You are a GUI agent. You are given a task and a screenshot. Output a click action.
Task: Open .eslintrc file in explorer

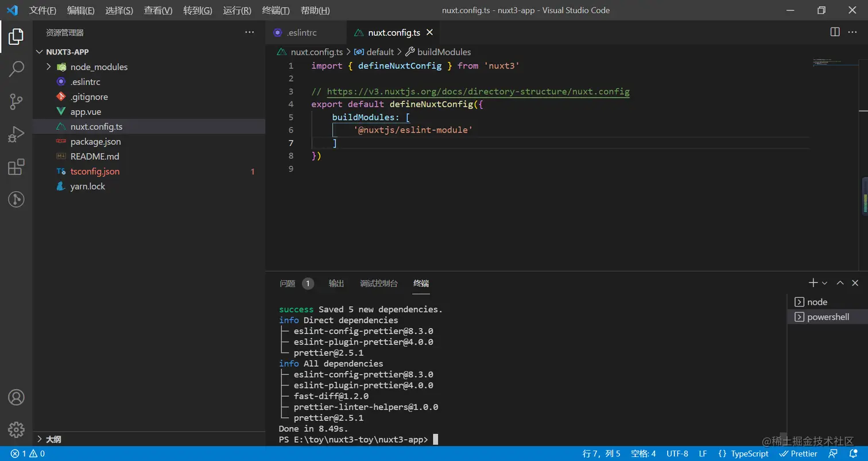point(149,82)
